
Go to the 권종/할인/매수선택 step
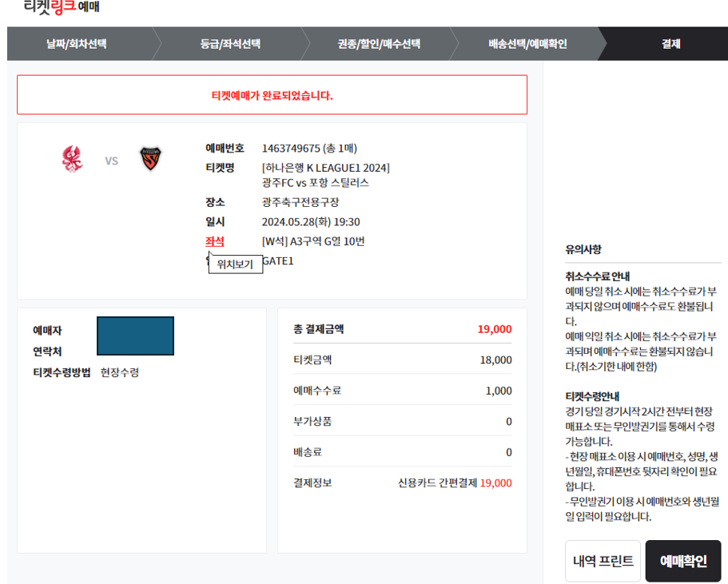[379, 44]
